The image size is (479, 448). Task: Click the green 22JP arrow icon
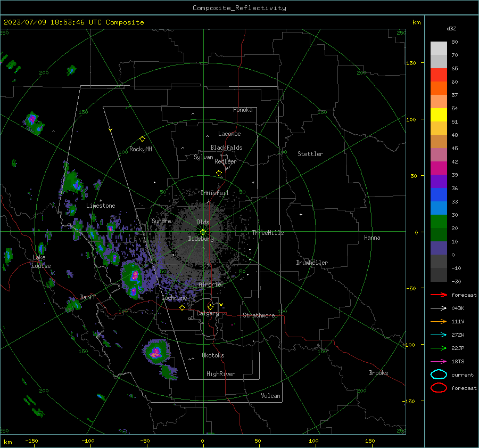pos(439,348)
